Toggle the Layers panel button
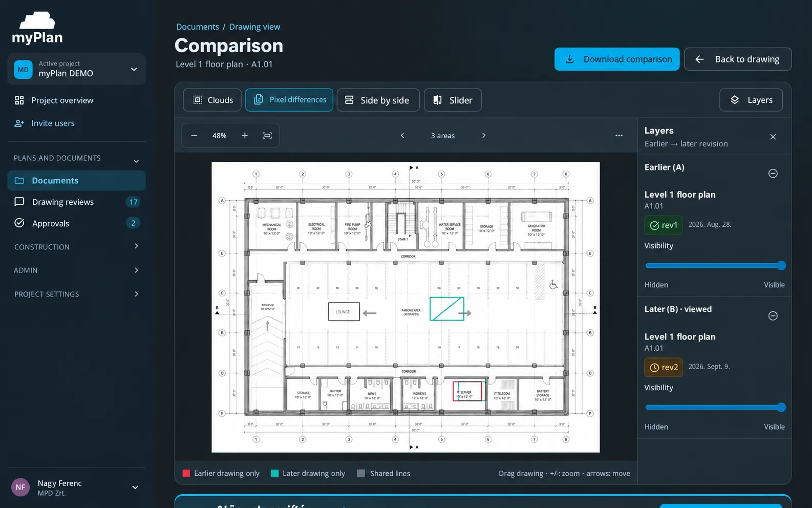812x508 pixels. coord(751,100)
